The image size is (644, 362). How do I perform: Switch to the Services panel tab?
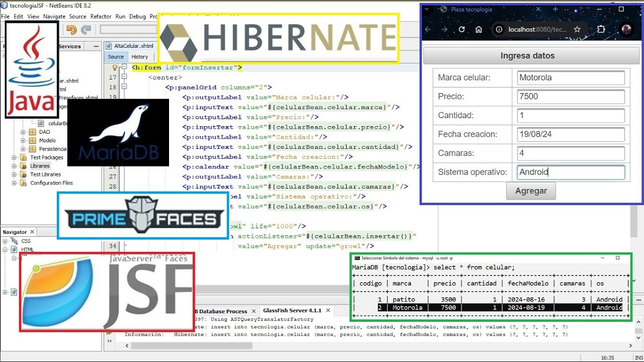[69, 46]
